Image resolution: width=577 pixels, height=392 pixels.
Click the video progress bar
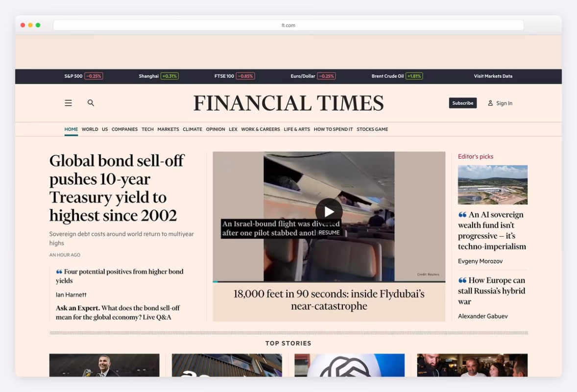click(329, 282)
